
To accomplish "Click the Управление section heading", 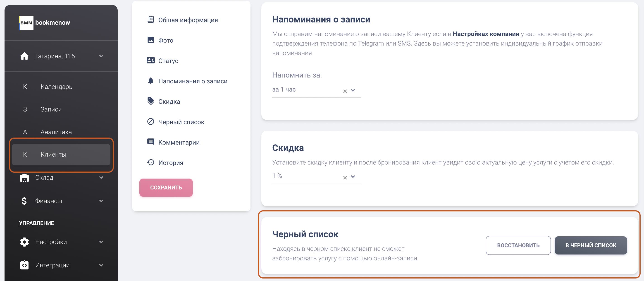I will click(36, 223).
